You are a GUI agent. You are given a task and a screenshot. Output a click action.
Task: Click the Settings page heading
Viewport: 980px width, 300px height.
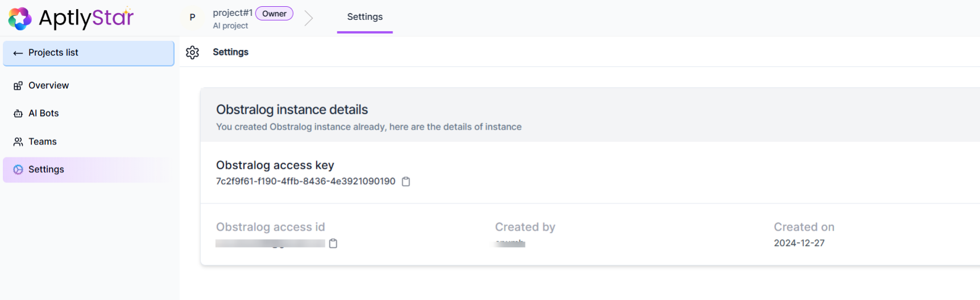(230, 52)
